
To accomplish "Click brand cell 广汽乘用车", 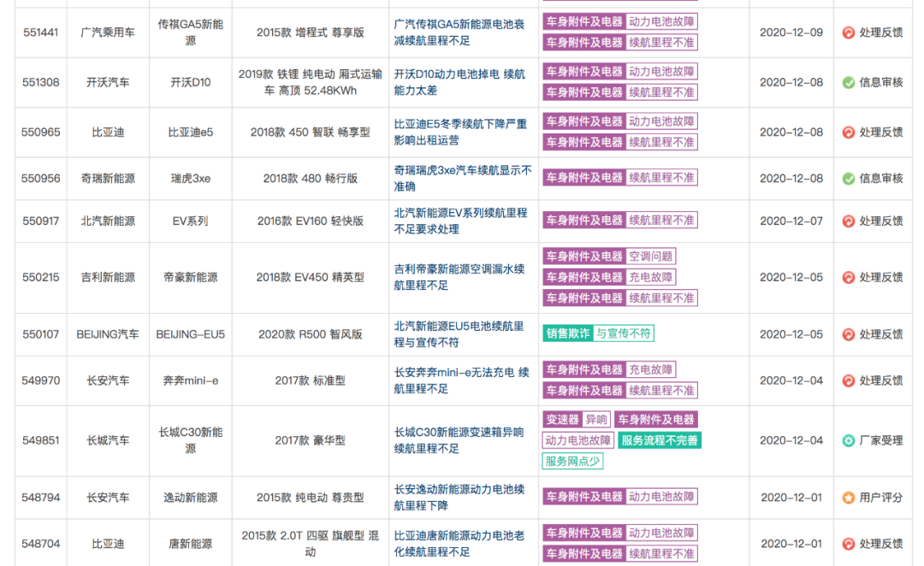I will [x=108, y=32].
